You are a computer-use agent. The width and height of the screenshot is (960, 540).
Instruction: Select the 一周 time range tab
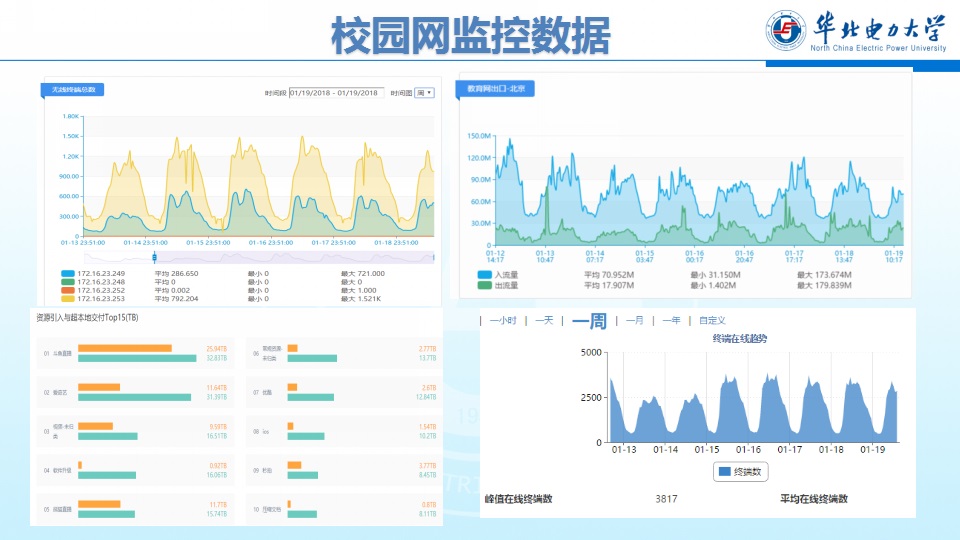tap(589, 321)
